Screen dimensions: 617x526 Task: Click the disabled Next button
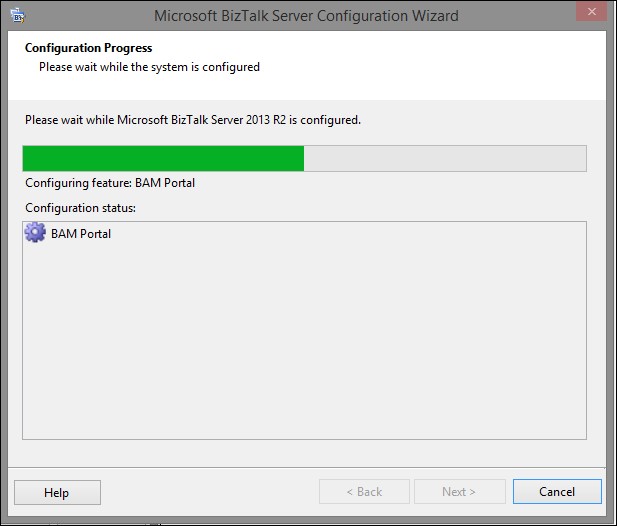click(x=460, y=492)
